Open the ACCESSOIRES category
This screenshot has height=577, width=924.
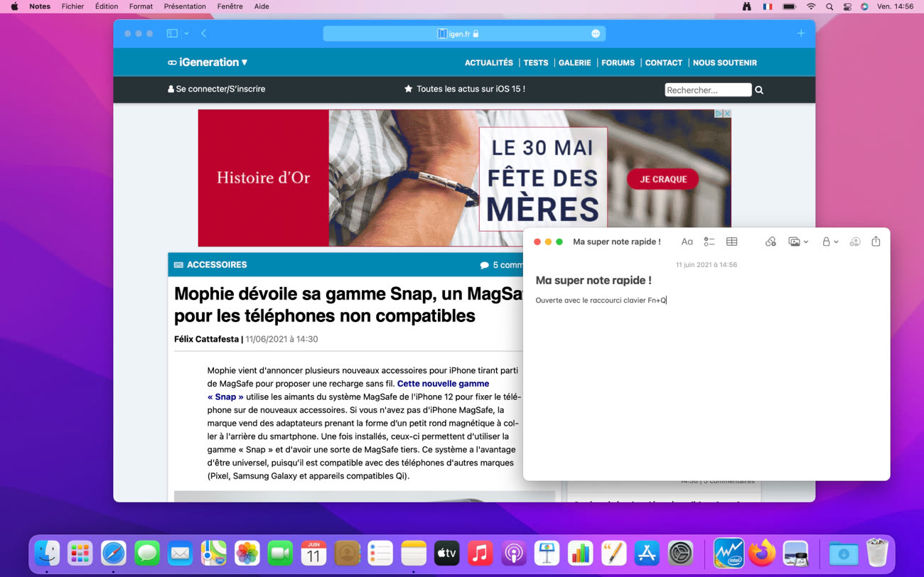click(210, 265)
